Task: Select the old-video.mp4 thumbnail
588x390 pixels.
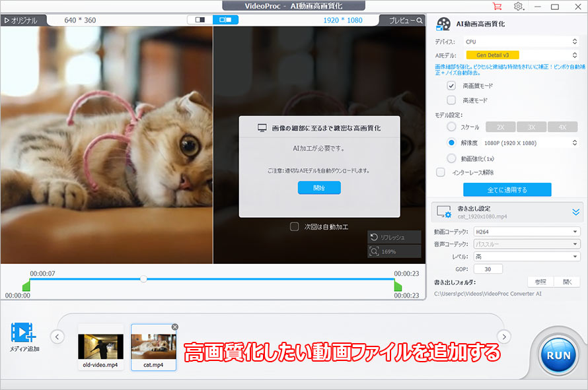Action: point(100,348)
